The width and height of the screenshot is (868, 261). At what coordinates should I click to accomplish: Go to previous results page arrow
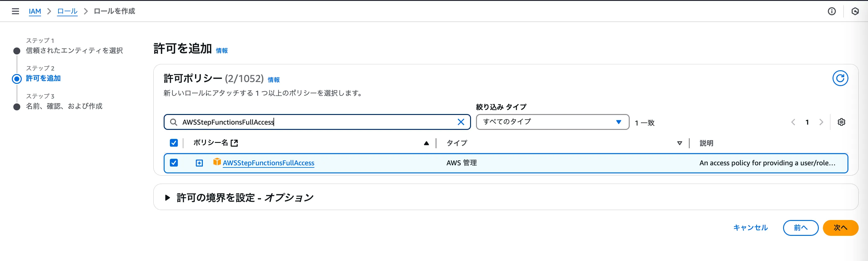point(793,122)
